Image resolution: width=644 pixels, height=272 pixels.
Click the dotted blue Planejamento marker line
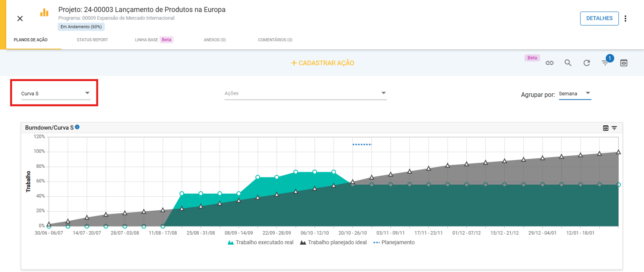(x=362, y=145)
